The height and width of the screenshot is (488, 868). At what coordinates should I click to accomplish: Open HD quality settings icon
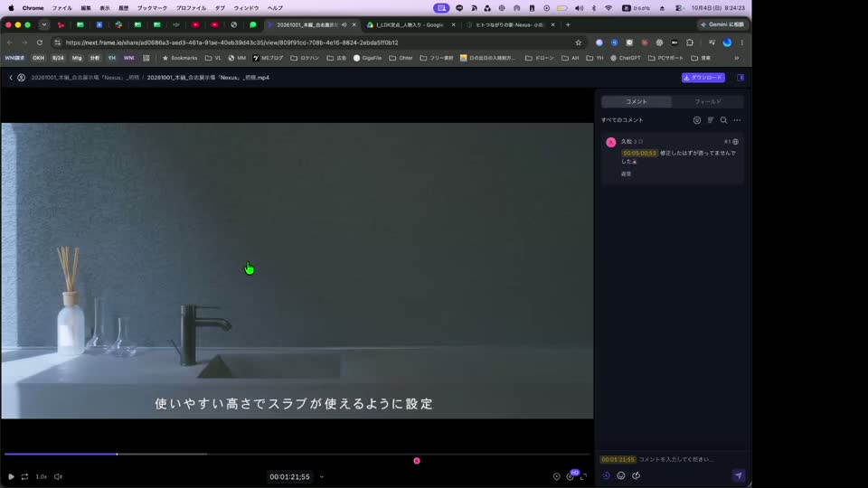click(571, 476)
